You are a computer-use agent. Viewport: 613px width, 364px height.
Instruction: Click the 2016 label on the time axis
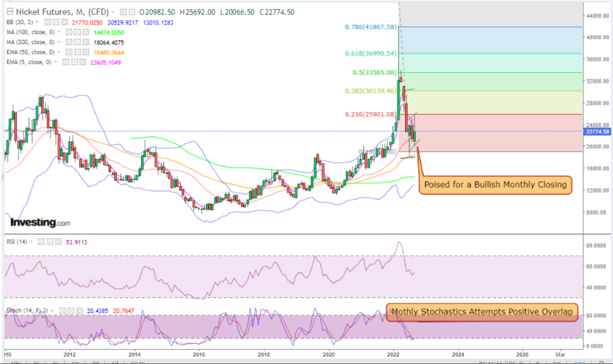pos(199,354)
